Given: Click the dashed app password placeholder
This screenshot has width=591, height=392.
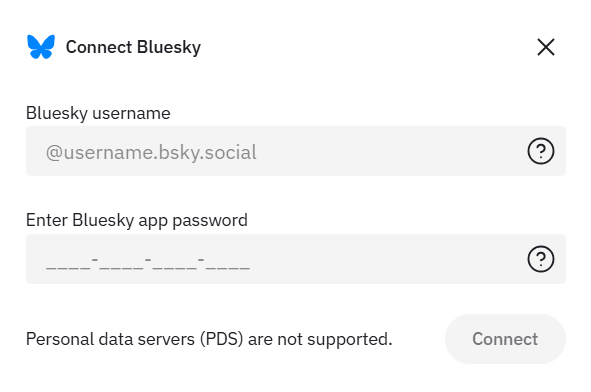Looking at the screenshot, I should 148,263.
